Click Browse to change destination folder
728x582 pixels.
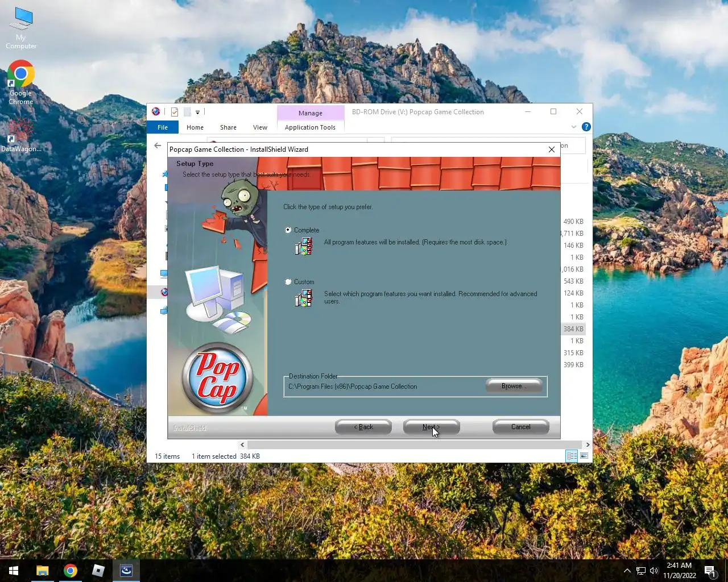[514, 386]
